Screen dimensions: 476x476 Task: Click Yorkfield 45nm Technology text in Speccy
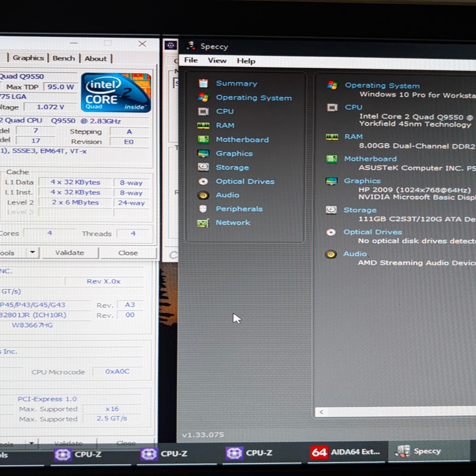click(x=415, y=124)
